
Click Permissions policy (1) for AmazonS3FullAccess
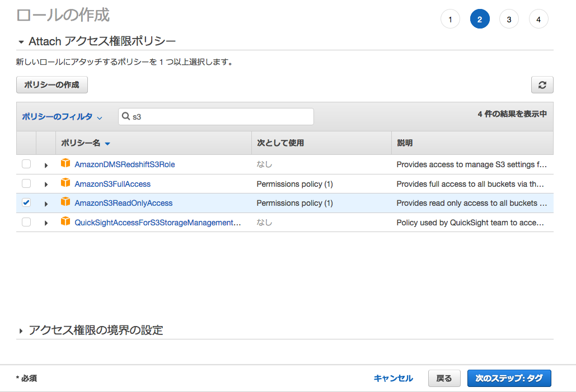294,184
